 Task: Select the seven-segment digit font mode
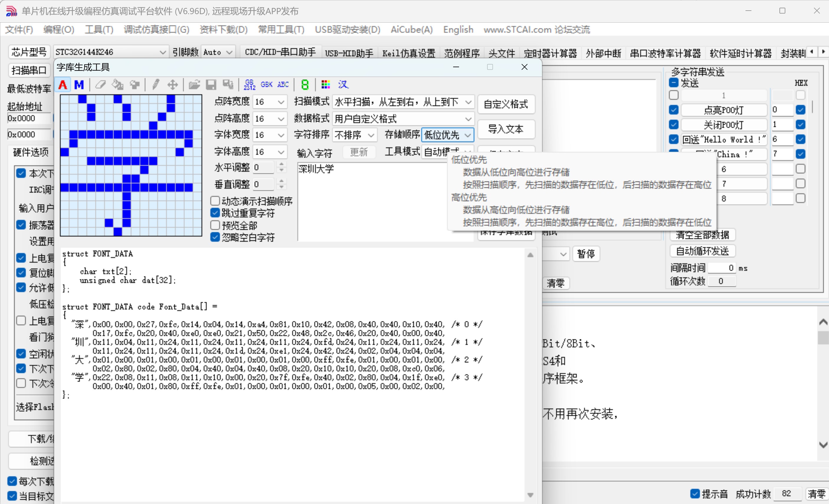[x=305, y=84]
